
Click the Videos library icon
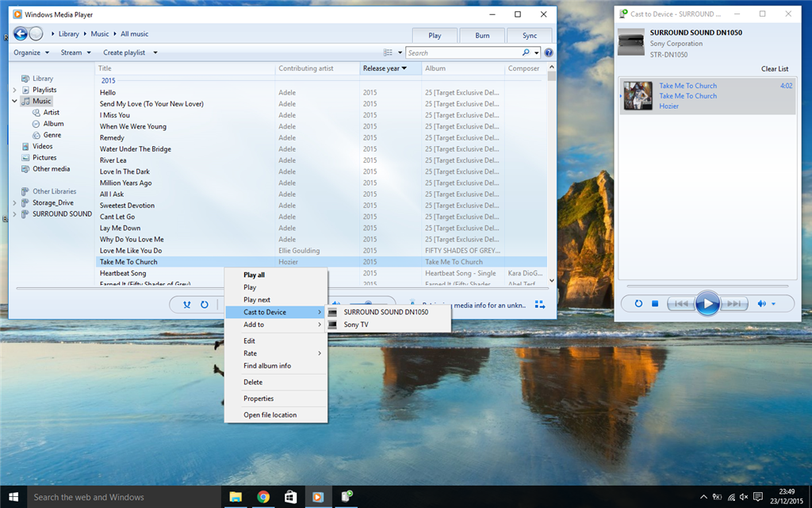coord(25,147)
